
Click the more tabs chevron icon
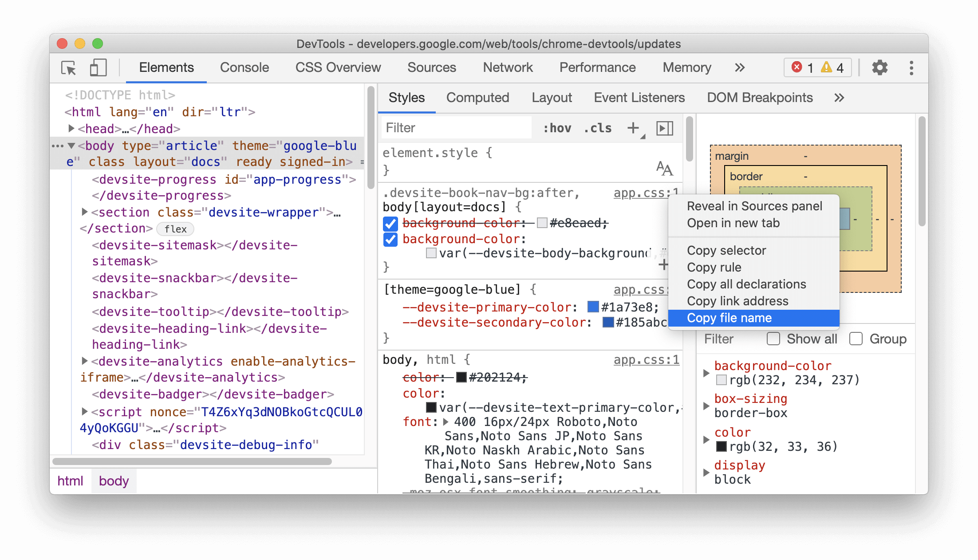point(740,67)
